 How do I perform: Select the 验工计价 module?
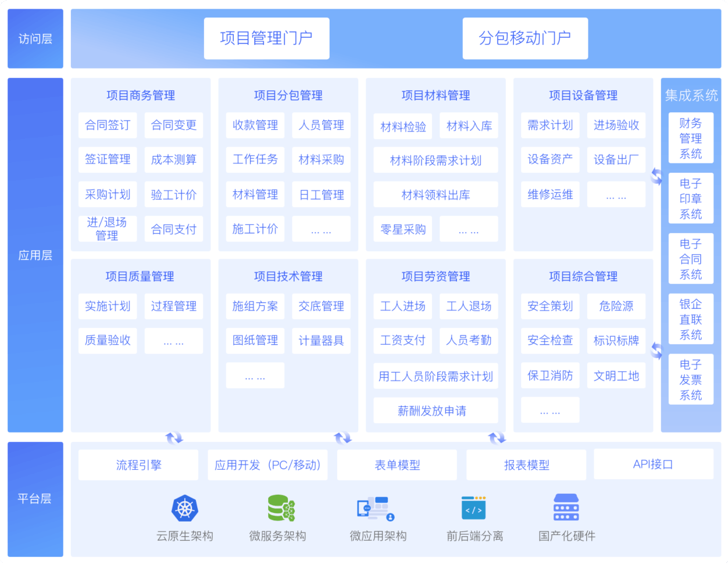pos(174,195)
